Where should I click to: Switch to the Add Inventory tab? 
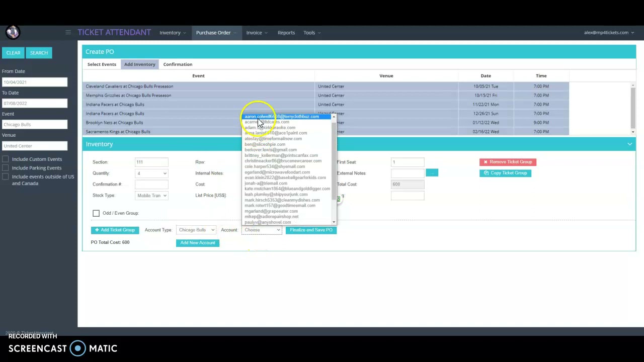(x=140, y=64)
